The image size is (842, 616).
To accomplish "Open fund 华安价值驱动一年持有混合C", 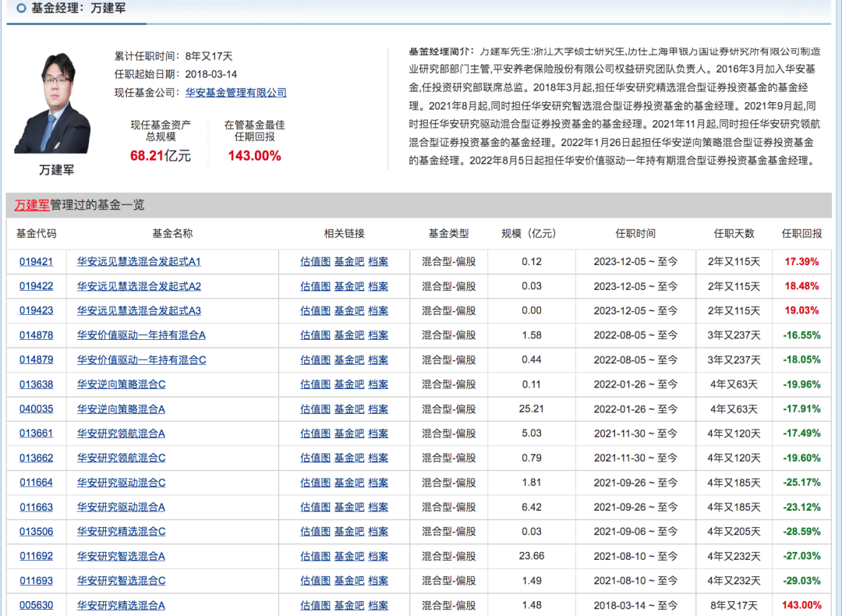I will [x=141, y=359].
